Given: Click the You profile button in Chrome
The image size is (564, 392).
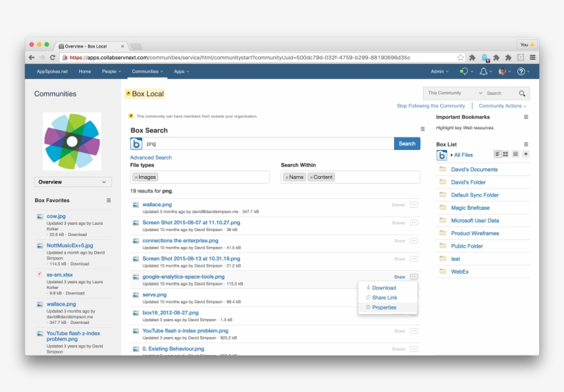Looking at the screenshot, I should coord(527,45).
